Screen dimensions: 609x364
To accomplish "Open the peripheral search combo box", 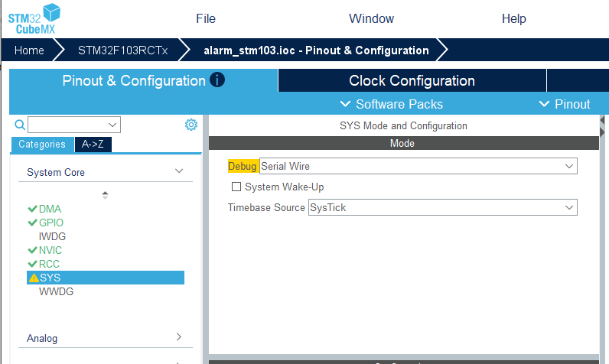I will coord(74,125).
